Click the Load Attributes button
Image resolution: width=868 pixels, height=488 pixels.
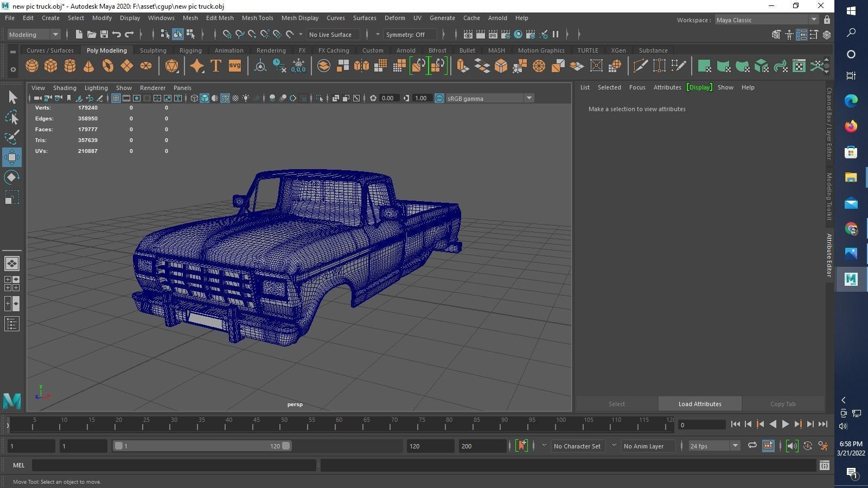[700, 404]
